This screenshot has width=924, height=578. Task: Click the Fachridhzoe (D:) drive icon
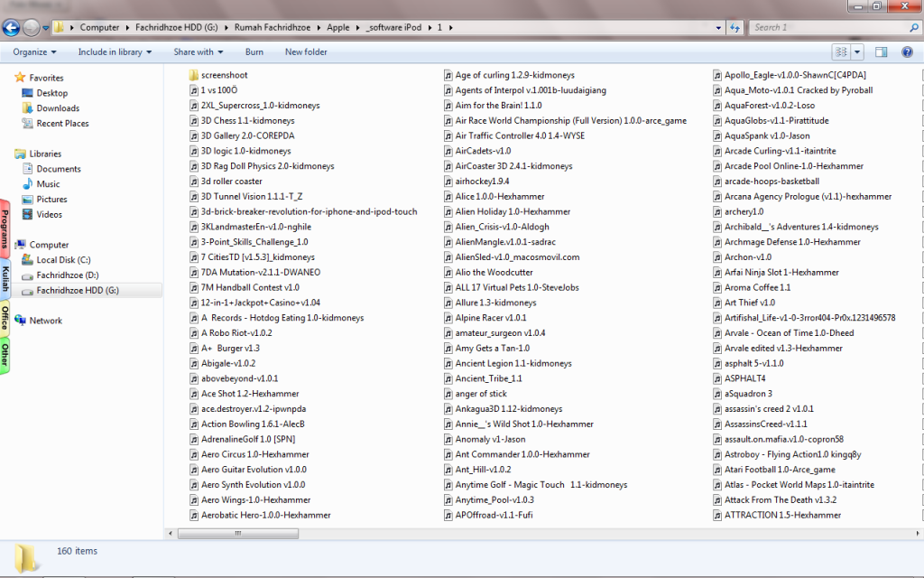(x=27, y=275)
